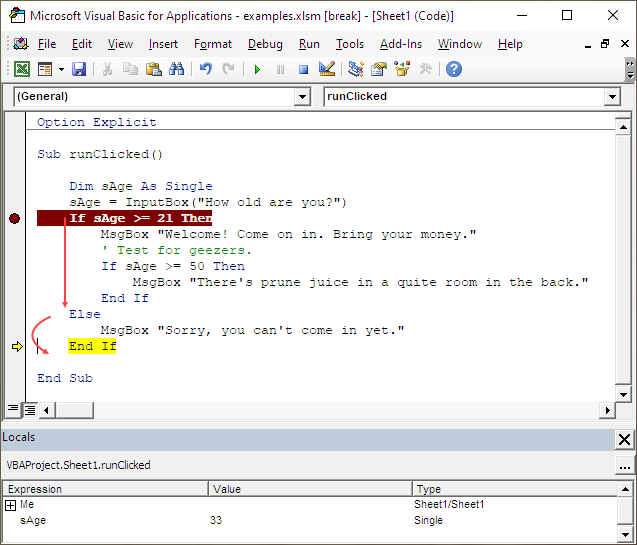Click the Break pause button

pos(280,69)
